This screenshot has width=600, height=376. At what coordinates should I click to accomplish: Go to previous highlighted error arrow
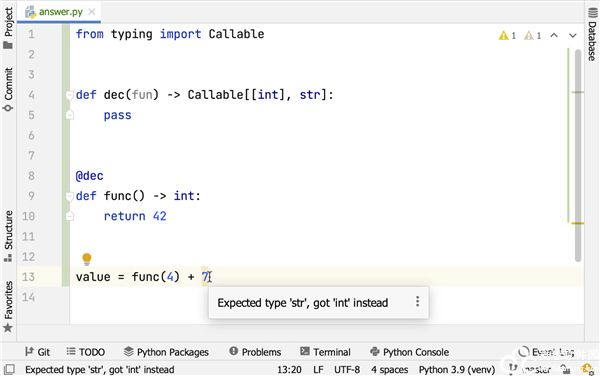pos(554,36)
